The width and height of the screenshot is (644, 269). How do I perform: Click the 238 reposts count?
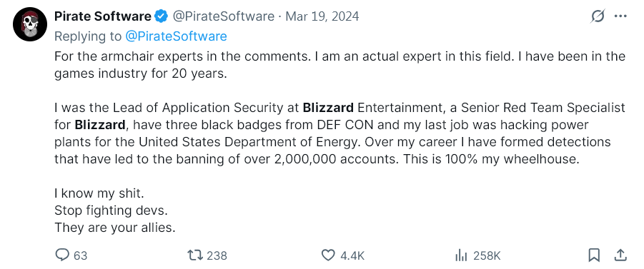[217, 256]
